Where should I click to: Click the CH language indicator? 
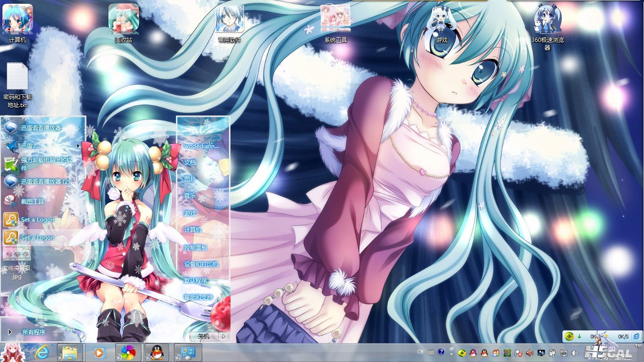click(x=421, y=352)
